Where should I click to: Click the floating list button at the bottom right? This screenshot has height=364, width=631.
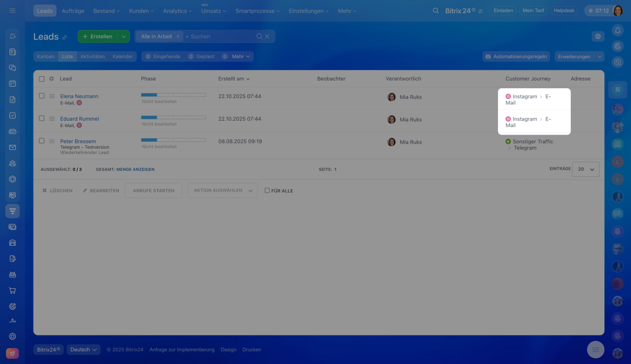coord(596,349)
